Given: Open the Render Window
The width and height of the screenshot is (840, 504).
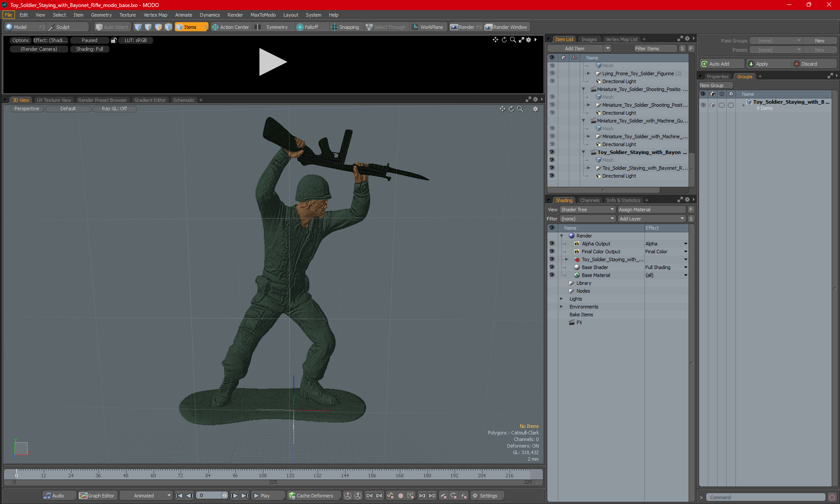Looking at the screenshot, I should [x=507, y=27].
